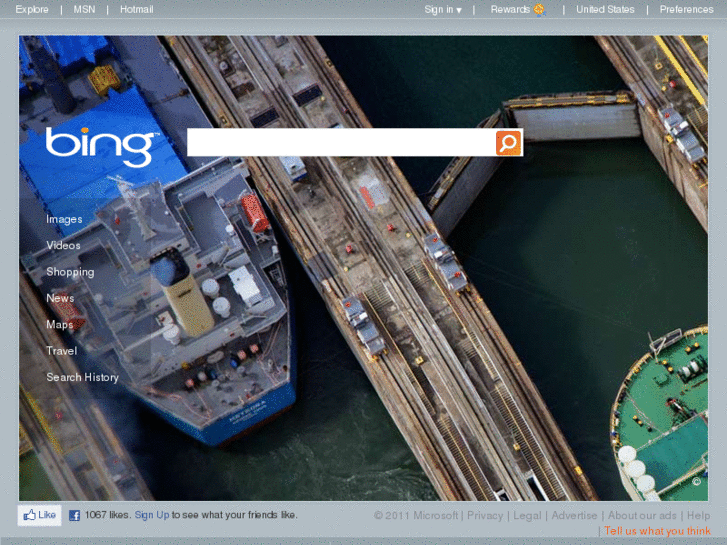Open Preferences in the top bar
727x545 pixels.
coord(687,9)
